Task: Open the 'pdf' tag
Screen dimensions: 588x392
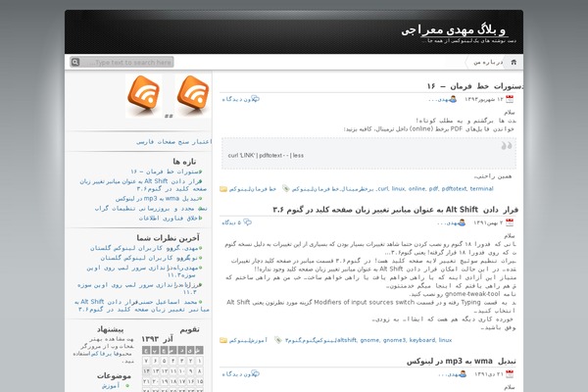Action: [433, 189]
